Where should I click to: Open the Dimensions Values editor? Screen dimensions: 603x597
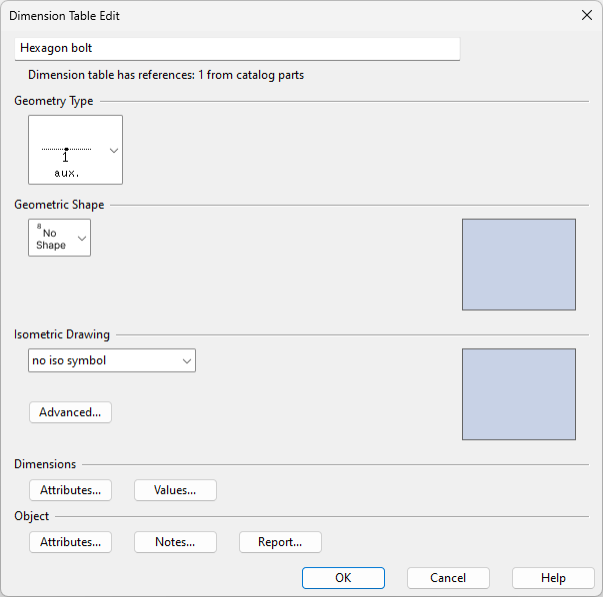pyautogui.click(x=175, y=490)
